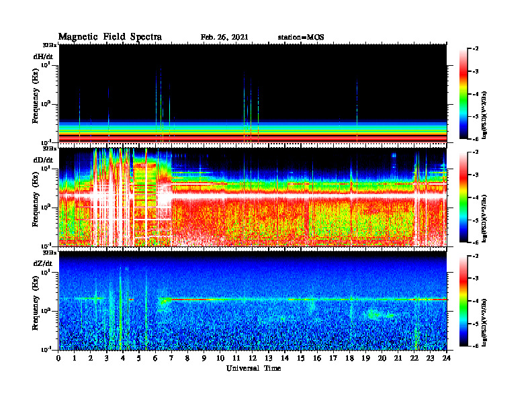Screen dimensions: 532x411
Task: Click the dH/dt panel color scale bar
Action: pyautogui.click(x=463, y=94)
